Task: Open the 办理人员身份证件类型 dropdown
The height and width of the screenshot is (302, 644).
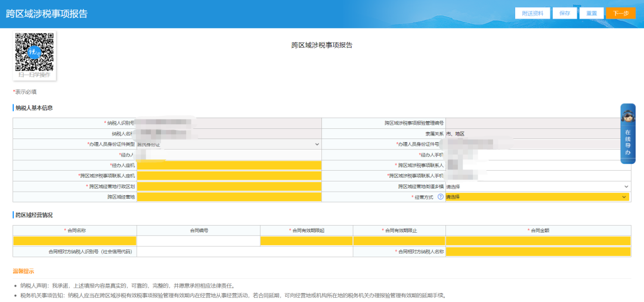Action: [x=229, y=144]
